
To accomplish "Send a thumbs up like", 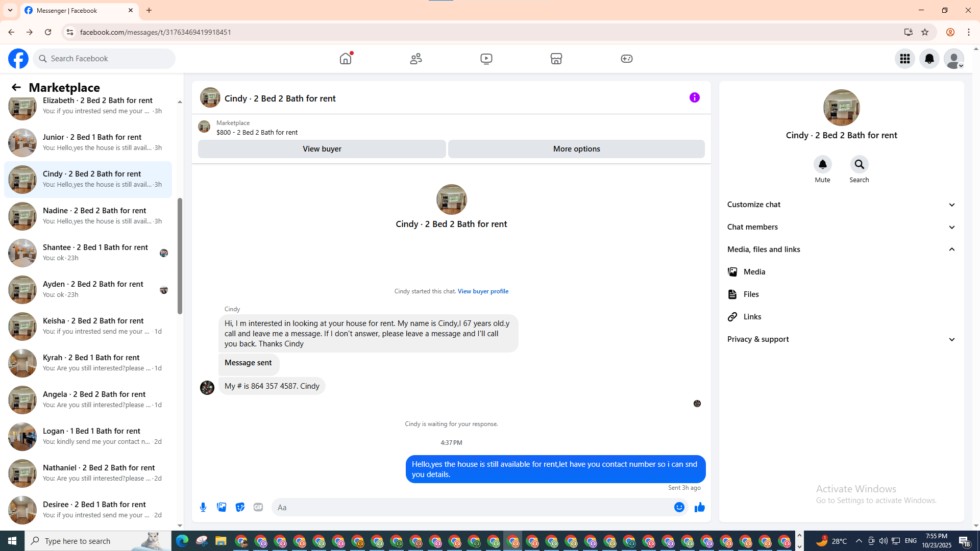I will tap(699, 507).
